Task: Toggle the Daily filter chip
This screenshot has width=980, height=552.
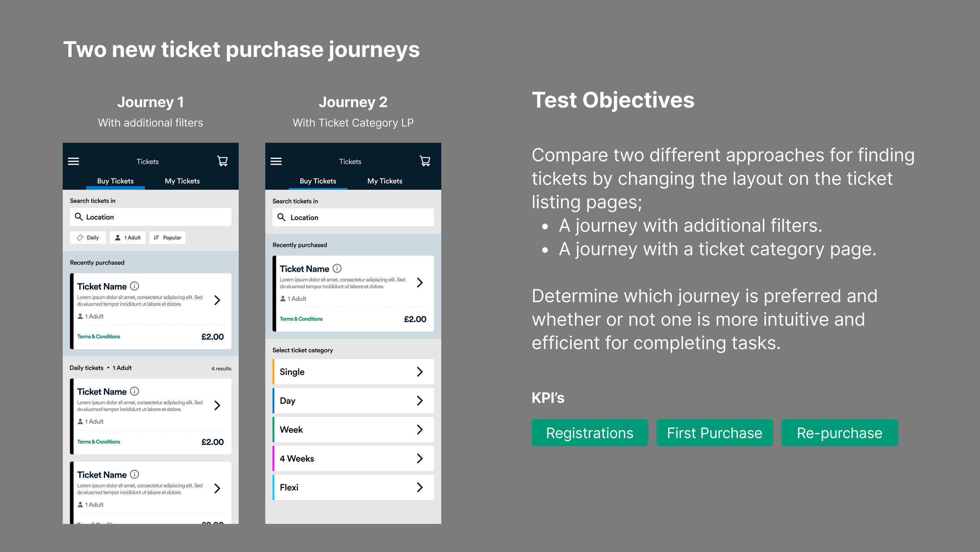Action: (x=88, y=237)
